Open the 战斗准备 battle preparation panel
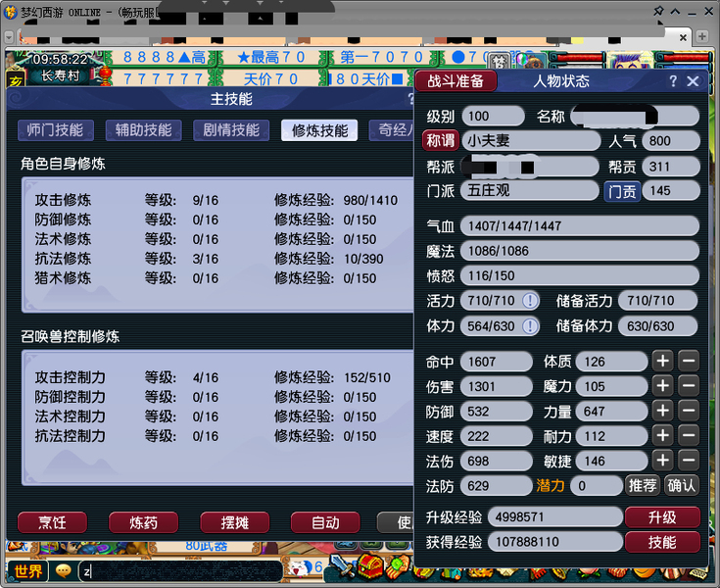Viewport: 720px width, 588px height. pos(456,81)
